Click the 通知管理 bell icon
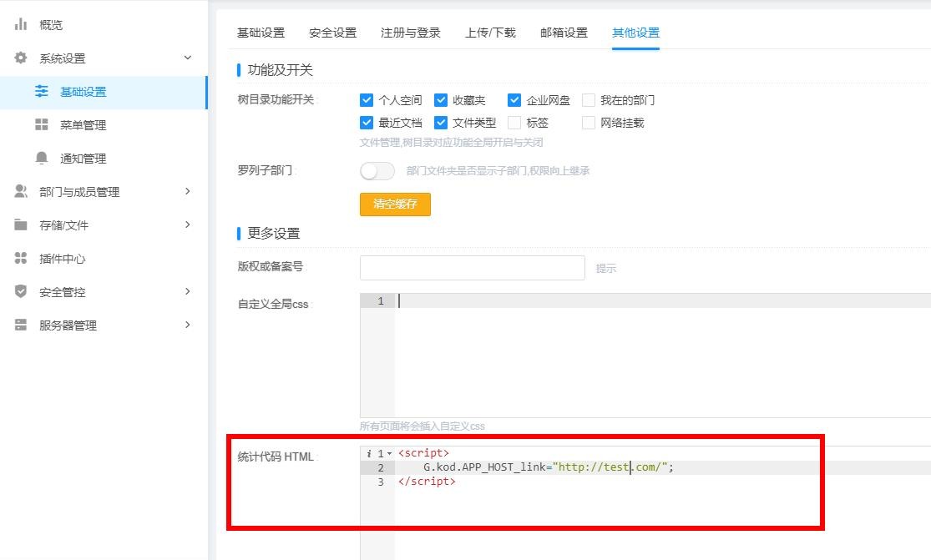 click(x=42, y=158)
